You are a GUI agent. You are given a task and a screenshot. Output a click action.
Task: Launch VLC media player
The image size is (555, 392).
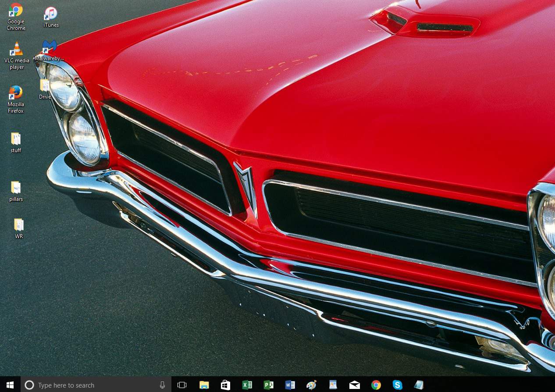pos(17,48)
